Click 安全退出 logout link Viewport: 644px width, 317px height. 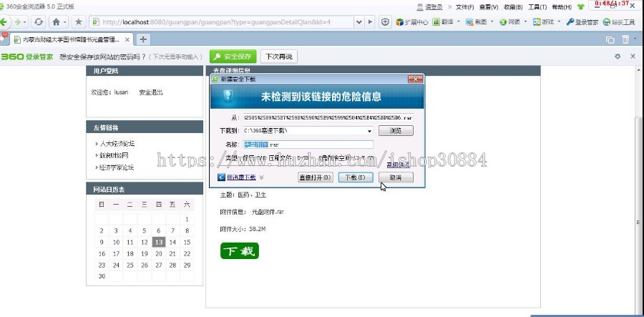tap(151, 92)
